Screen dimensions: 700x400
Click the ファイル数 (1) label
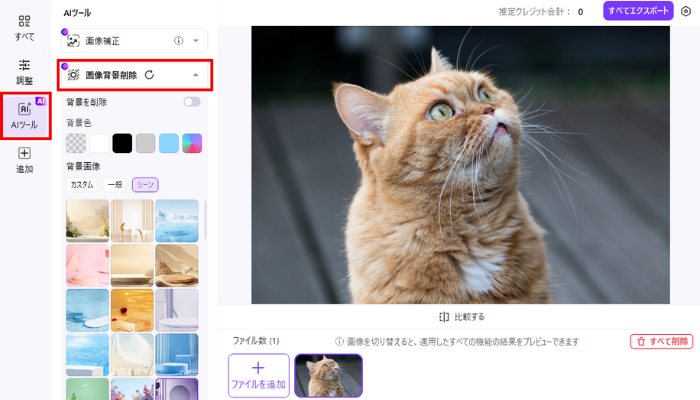tap(256, 341)
